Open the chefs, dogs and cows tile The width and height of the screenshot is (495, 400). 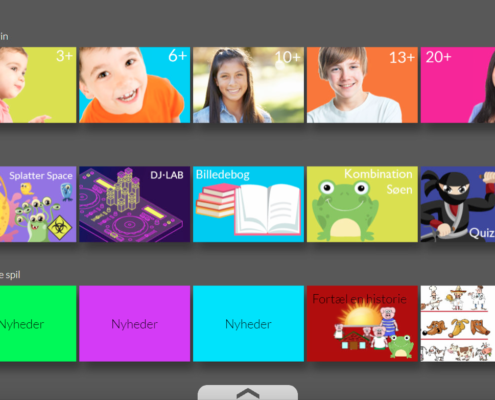tap(458, 323)
